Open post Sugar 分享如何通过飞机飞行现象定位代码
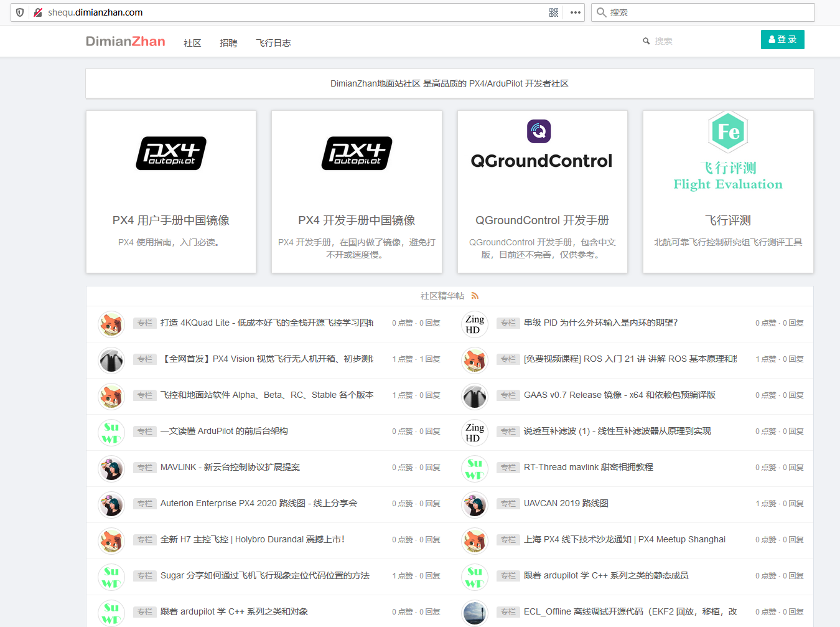Screen dimensions: 840x627 pos(265,576)
